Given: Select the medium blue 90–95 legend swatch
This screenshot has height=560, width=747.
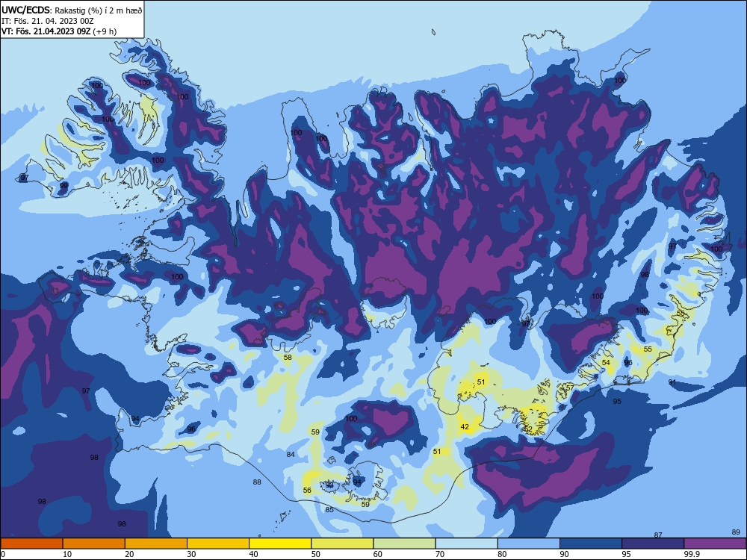Looking at the screenshot, I should click(x=591, y=544).
